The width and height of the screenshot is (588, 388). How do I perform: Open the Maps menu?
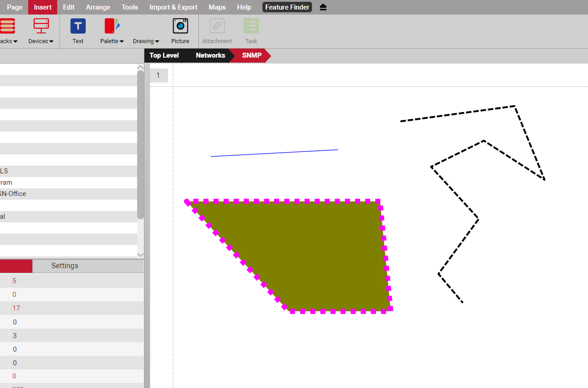[217, 7]
